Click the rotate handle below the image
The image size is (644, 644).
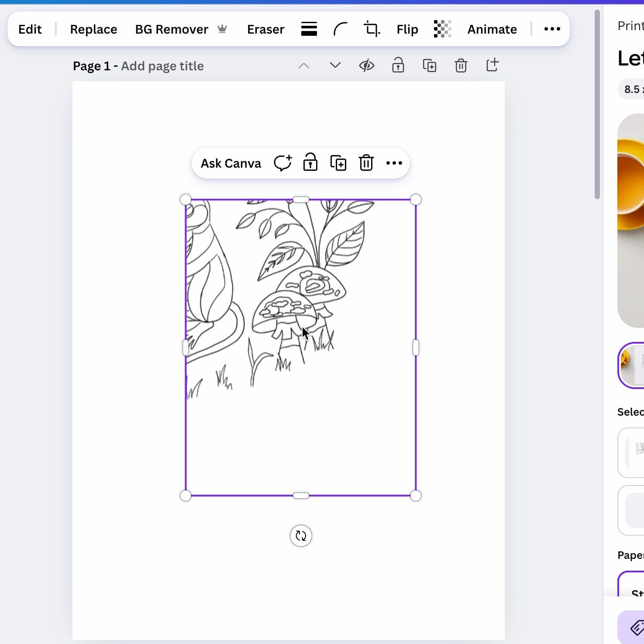tap(301, 536)
